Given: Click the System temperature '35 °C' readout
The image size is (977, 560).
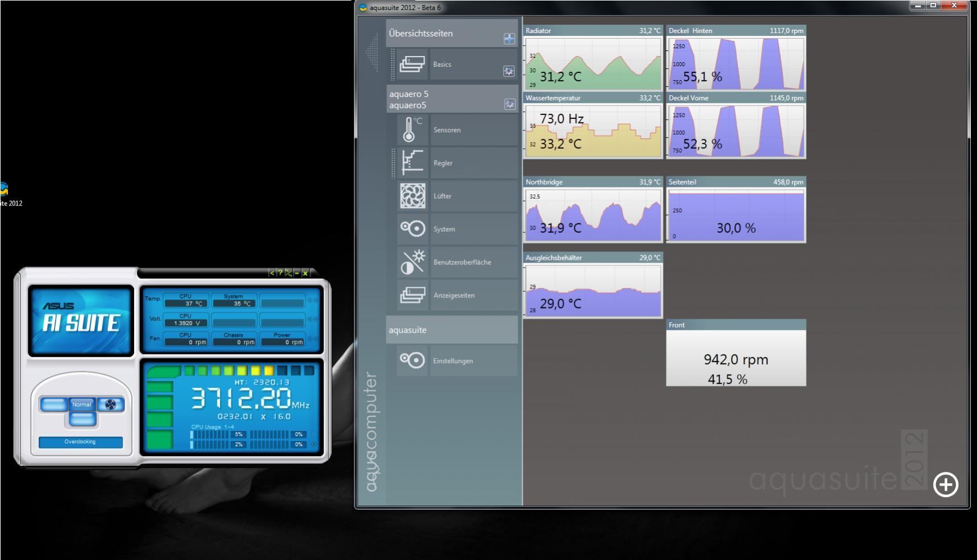Looking at the screenshot, I should (234, 304).
